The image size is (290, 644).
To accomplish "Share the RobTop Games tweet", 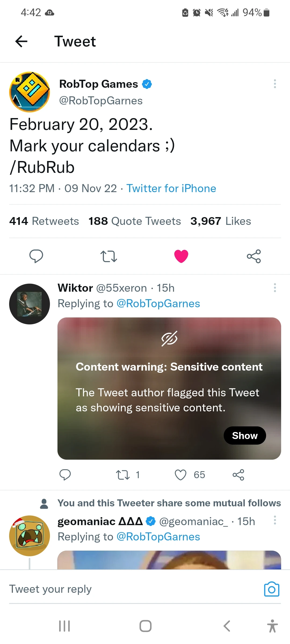I will click(254, 256).
